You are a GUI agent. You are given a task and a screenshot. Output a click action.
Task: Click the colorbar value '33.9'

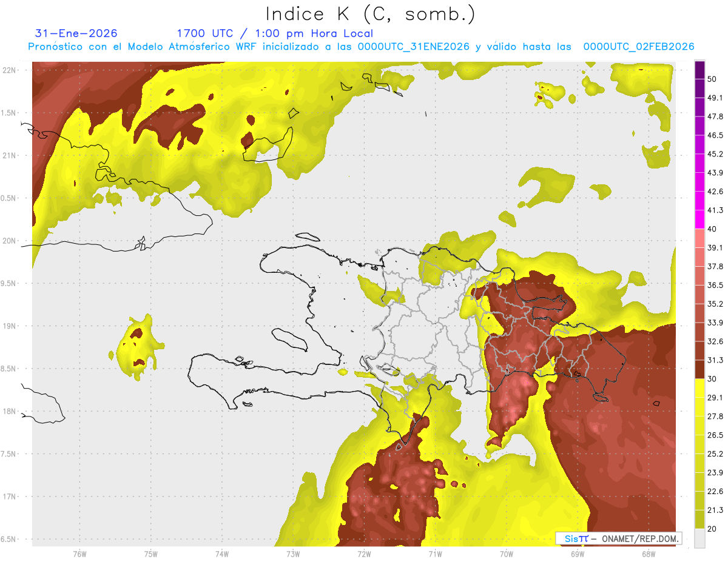(715, 323)
